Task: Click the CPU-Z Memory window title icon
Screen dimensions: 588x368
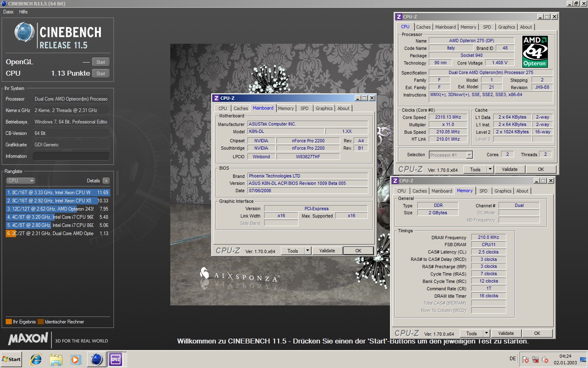Action: (x=395, y=181)
